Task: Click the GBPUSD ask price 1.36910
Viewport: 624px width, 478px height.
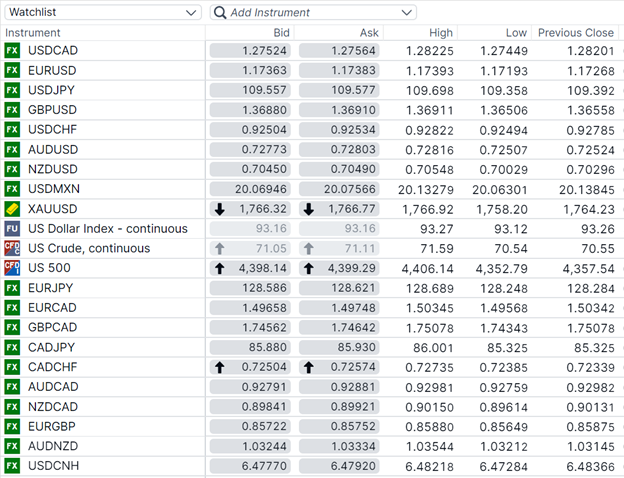Action: pos(339,110)
